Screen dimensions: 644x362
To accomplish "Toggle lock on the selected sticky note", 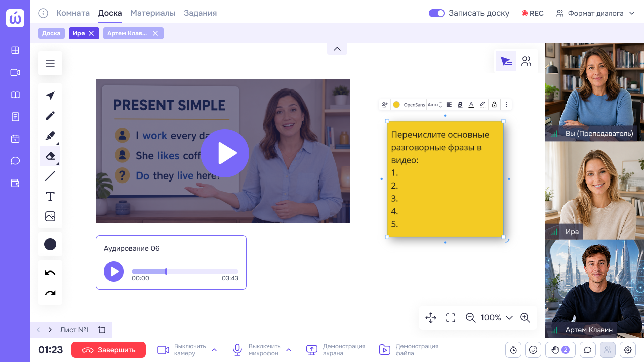I will (x=494, y=105).
